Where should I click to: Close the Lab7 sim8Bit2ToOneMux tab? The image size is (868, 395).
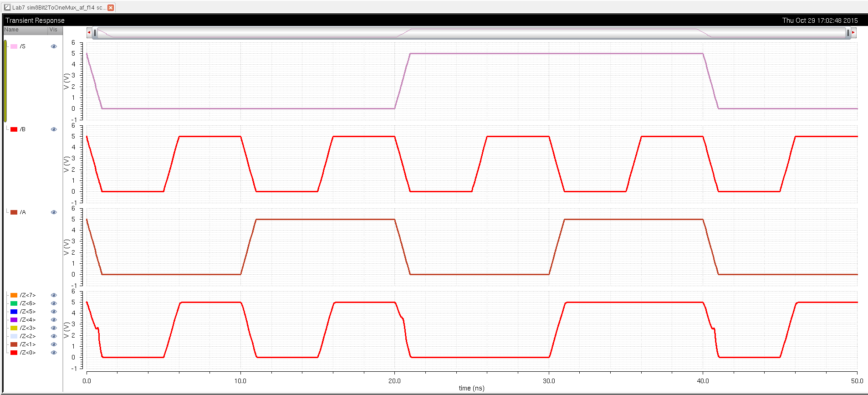tap(111, 8)
